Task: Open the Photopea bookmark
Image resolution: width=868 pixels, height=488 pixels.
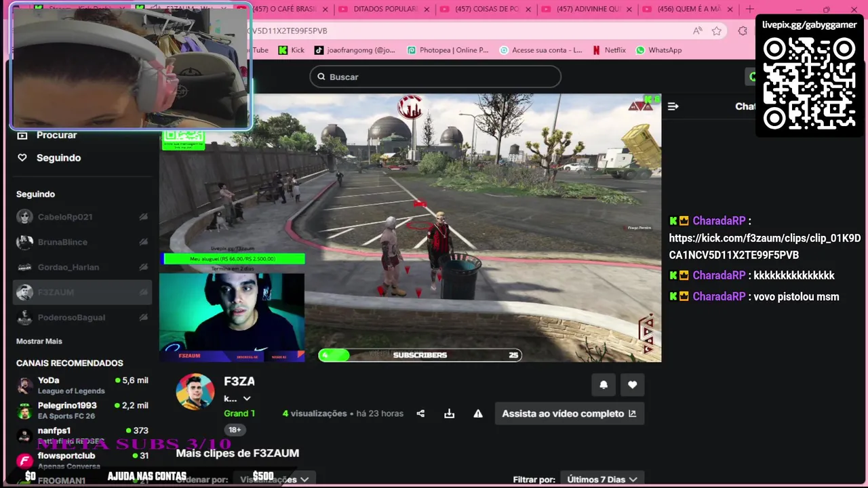Action: point(448,50)
